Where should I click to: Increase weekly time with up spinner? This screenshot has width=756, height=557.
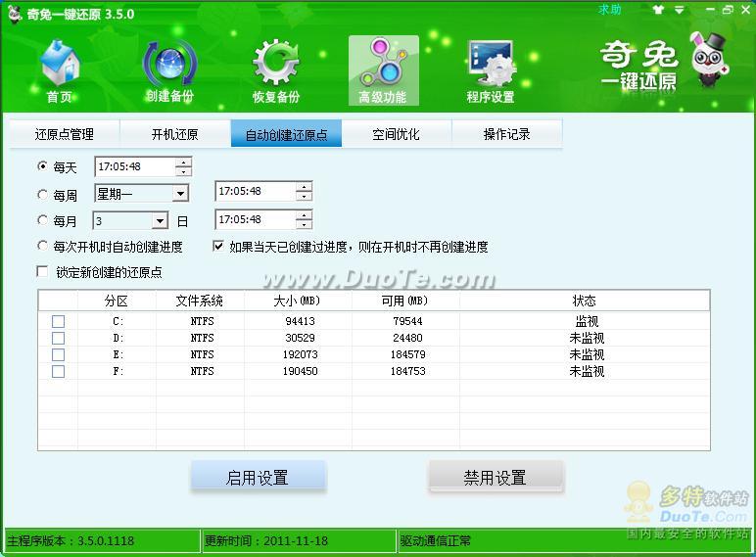[304, 187]
